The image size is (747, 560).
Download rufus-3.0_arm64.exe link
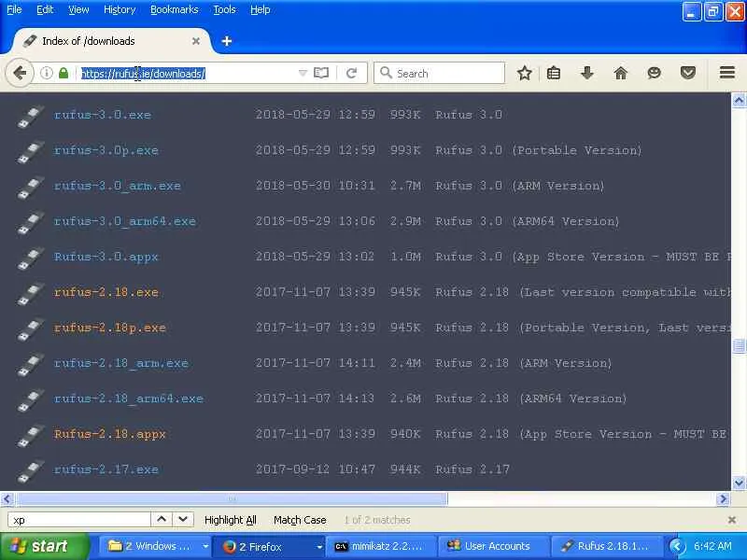[125, 221]
